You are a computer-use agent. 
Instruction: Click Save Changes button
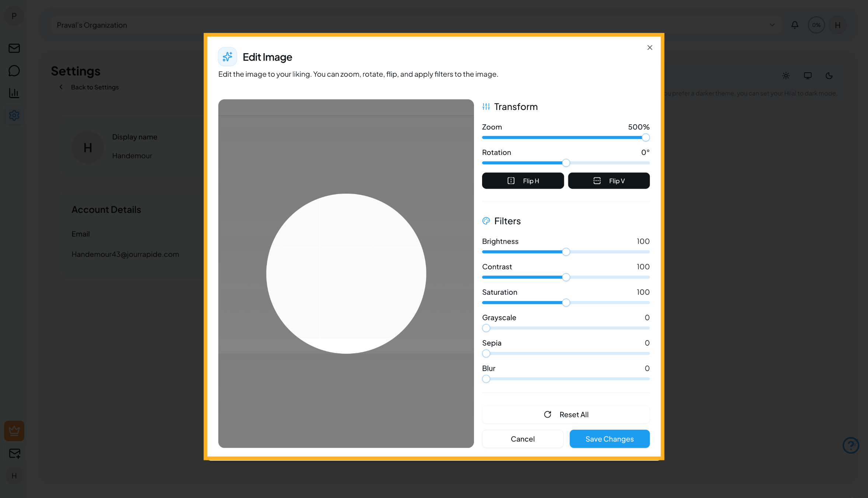(x=609, y=439)
